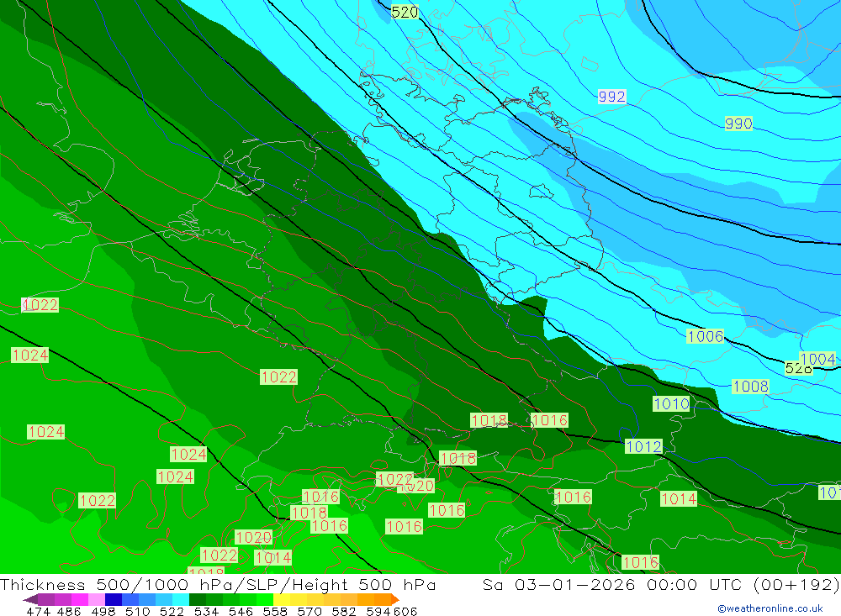Click the legend value 606

[x=405, y=611]
